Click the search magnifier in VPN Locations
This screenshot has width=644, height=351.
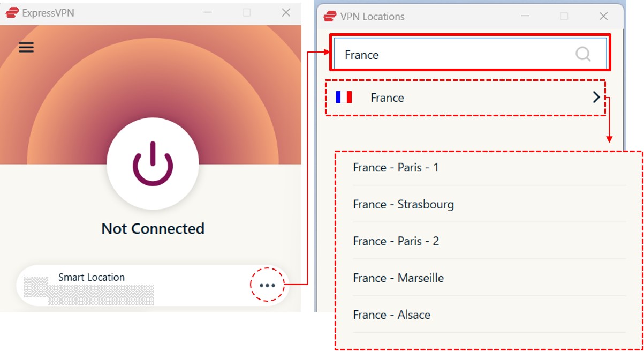(582, 54)
